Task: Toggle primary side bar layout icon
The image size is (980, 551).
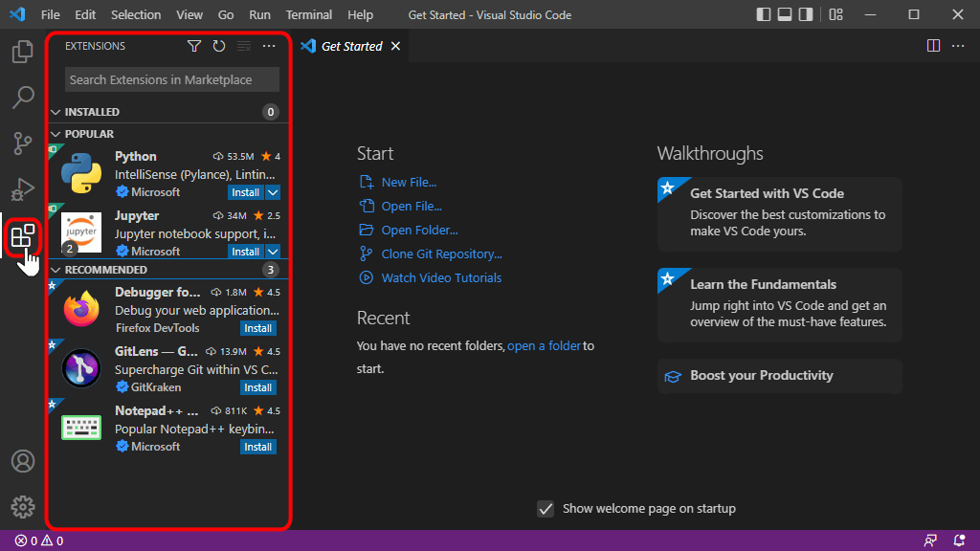Action: (x=763, y=14)
